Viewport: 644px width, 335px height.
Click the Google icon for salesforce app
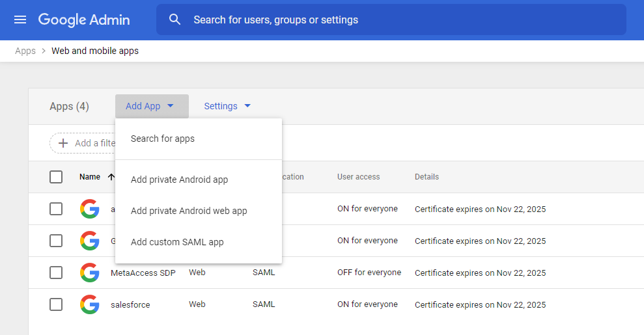[x=90, y=304]
